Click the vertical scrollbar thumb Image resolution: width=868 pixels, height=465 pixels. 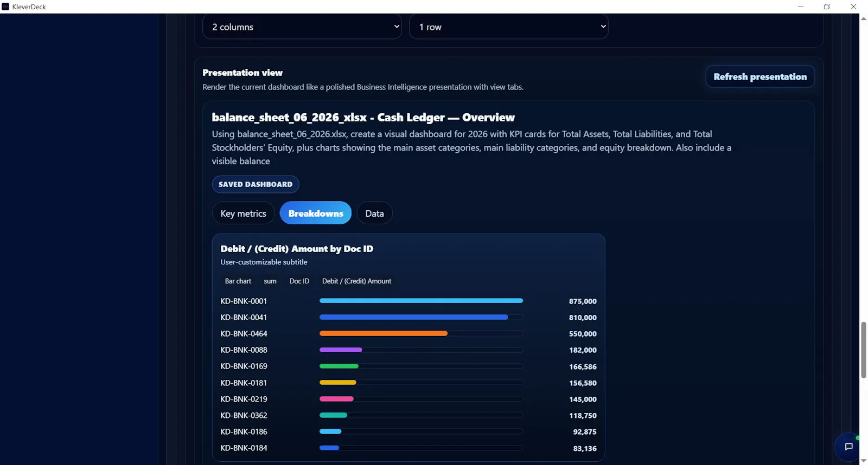point(863,350)
